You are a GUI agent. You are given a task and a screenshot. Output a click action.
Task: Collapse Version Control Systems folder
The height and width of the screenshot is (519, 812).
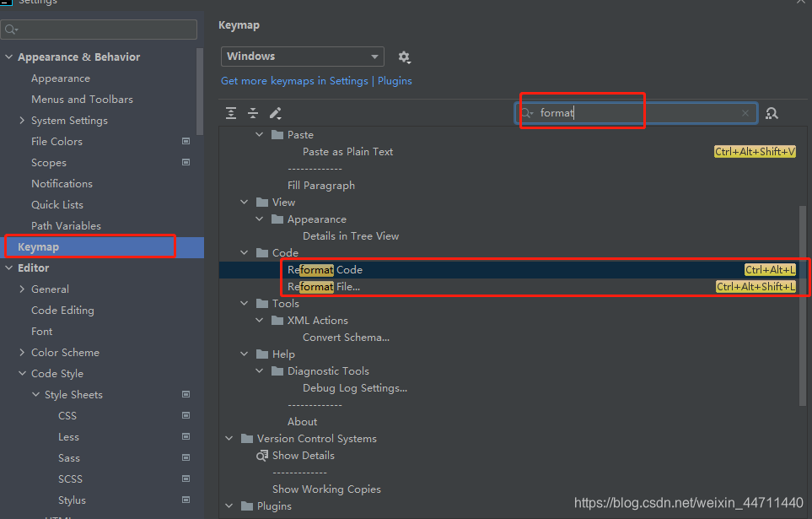point(229,438)
